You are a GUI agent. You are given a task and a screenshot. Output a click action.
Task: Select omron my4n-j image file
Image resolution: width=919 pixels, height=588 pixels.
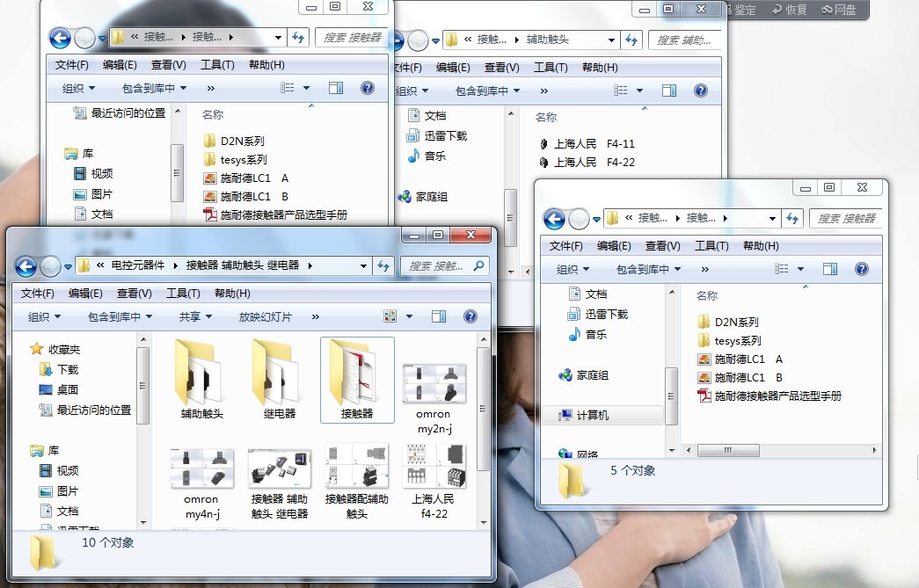click(x=201, y=483)
